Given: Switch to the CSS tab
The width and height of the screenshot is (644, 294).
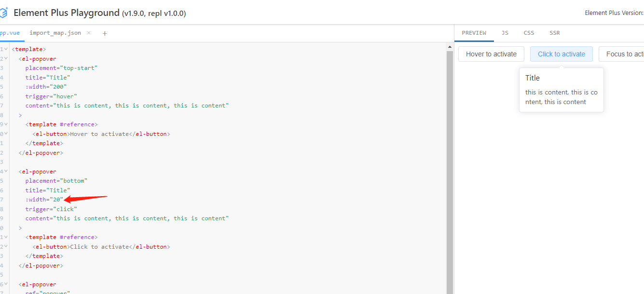Looking at the screenshot, I should coord(529,33).
